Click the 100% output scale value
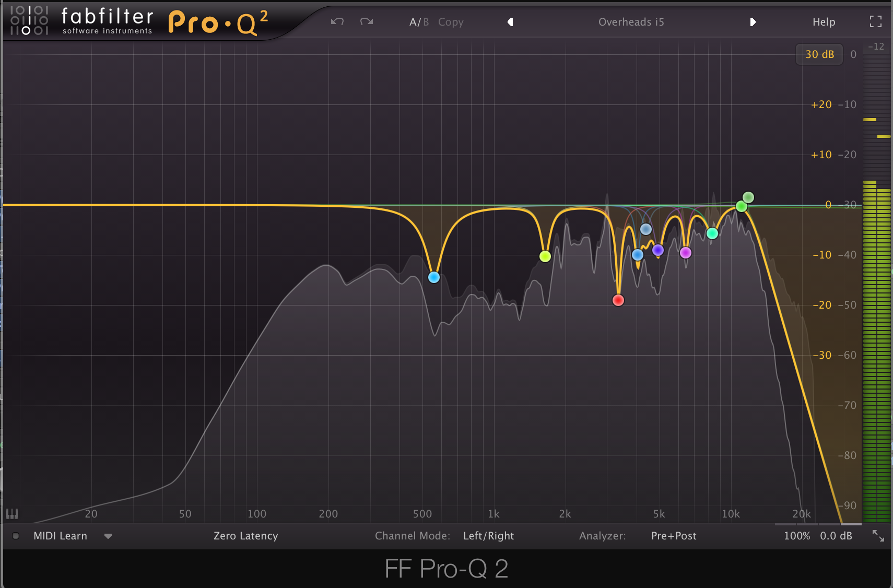This screenshot has width=893, height=588. (x=797, y=536)
